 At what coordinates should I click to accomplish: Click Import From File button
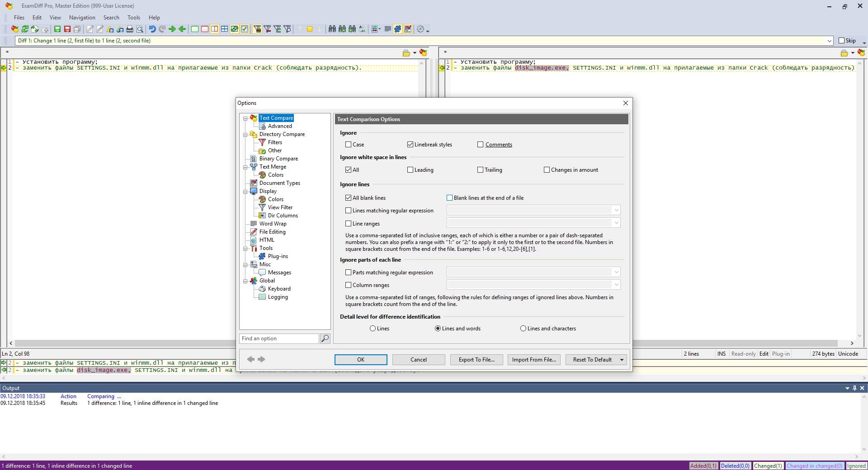534,360
